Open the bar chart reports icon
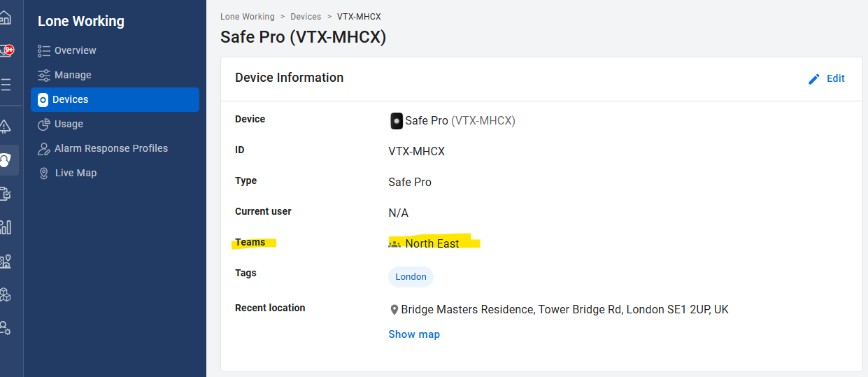 (x=6, y=227)
